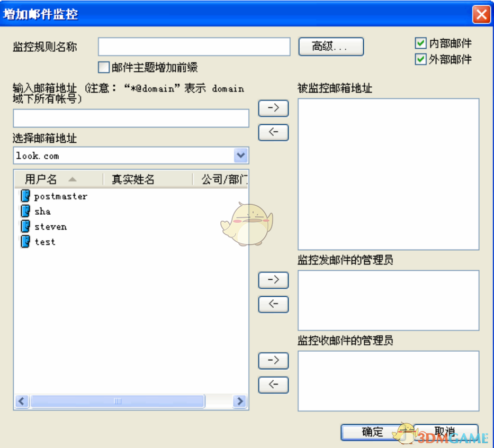Image resolution: width=494 pixels, height=448 pixels.
Task: Click right arrow under 监控收邮件的管理员 section
Action: (273, 360)
